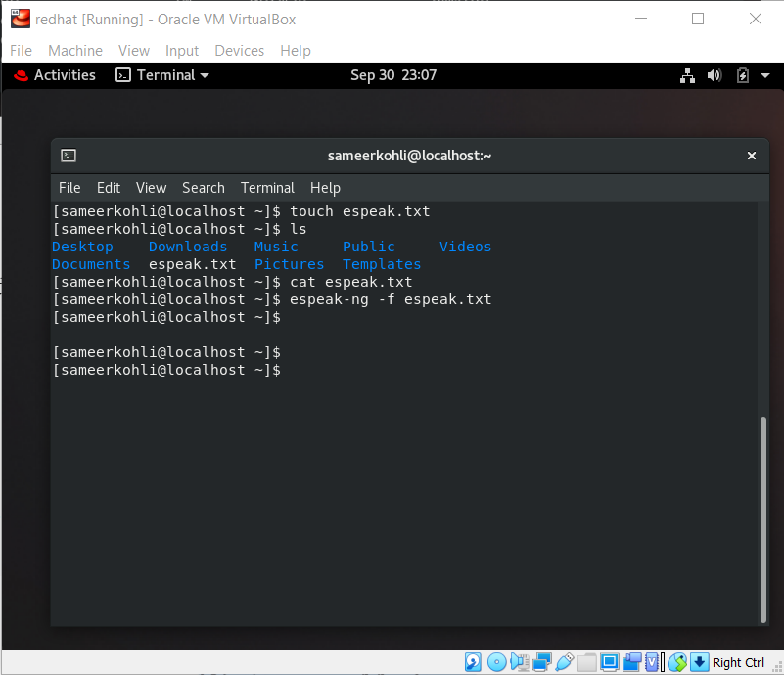Open the GNOME system status dropdown arrow

click(x=765, y=75)
